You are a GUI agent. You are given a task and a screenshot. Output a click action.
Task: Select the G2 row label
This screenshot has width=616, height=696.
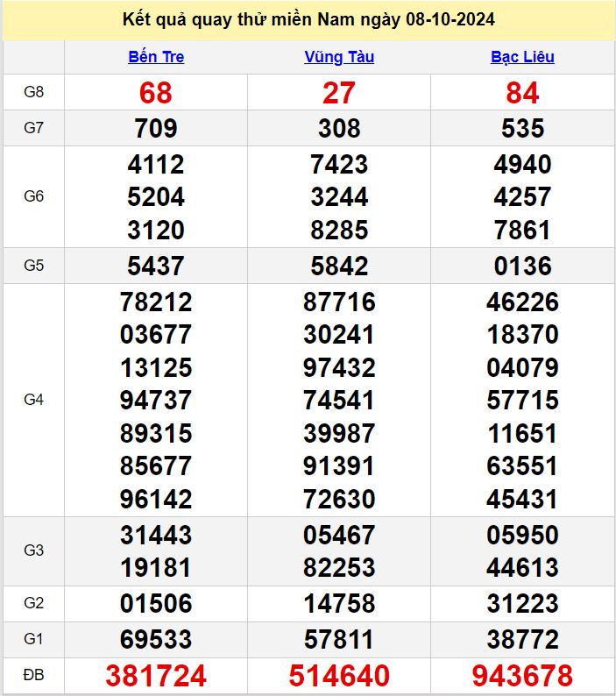click(33, 603)
